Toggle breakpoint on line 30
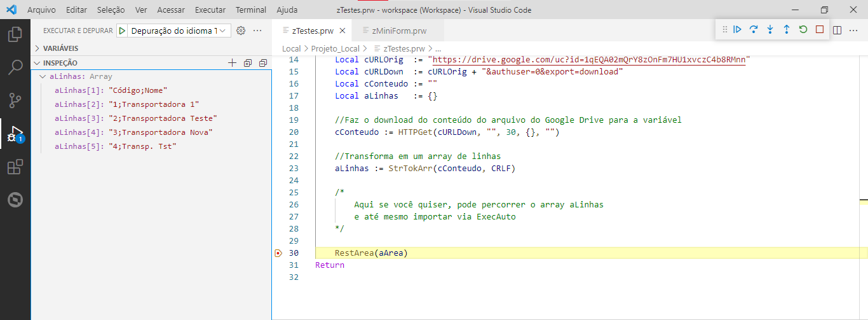The image size is (868, 320). [x=278, y=253]
